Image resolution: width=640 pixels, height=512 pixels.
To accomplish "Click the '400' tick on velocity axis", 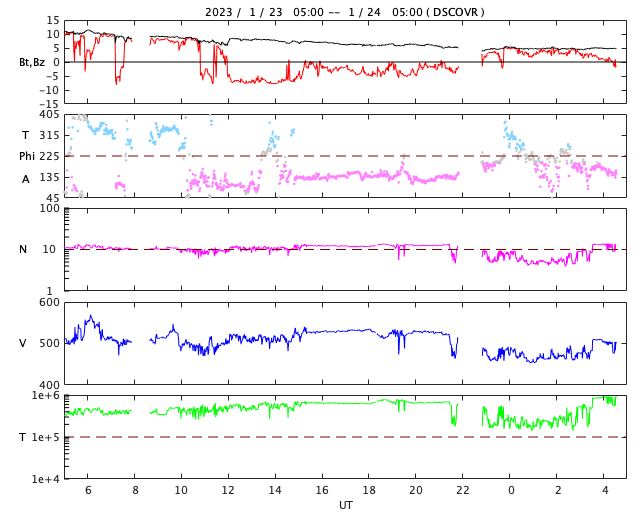I will [x=49, y=384].
